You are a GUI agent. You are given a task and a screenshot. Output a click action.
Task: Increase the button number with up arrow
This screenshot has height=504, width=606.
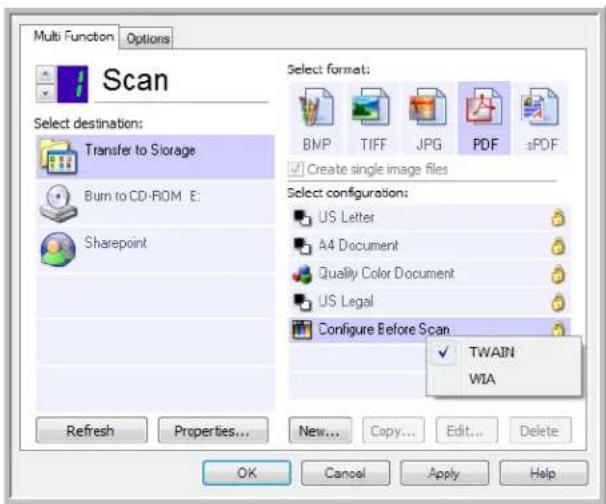46,74
